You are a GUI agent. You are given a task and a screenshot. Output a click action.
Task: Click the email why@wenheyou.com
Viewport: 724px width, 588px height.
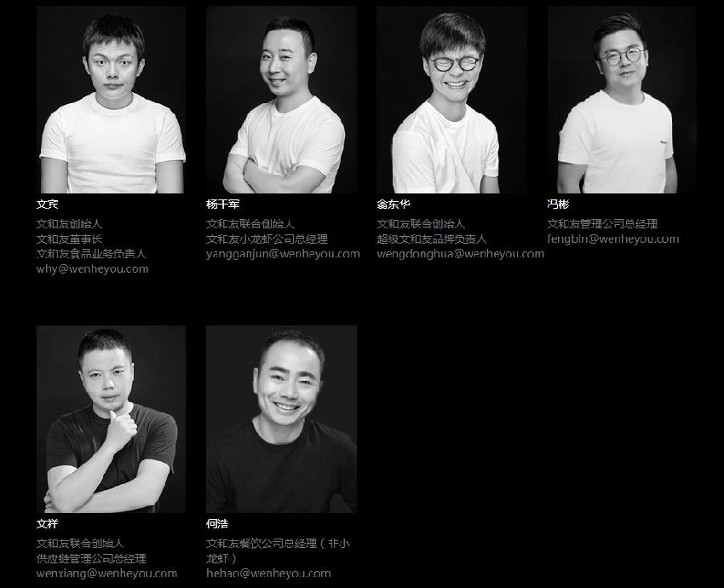point(92,268)
